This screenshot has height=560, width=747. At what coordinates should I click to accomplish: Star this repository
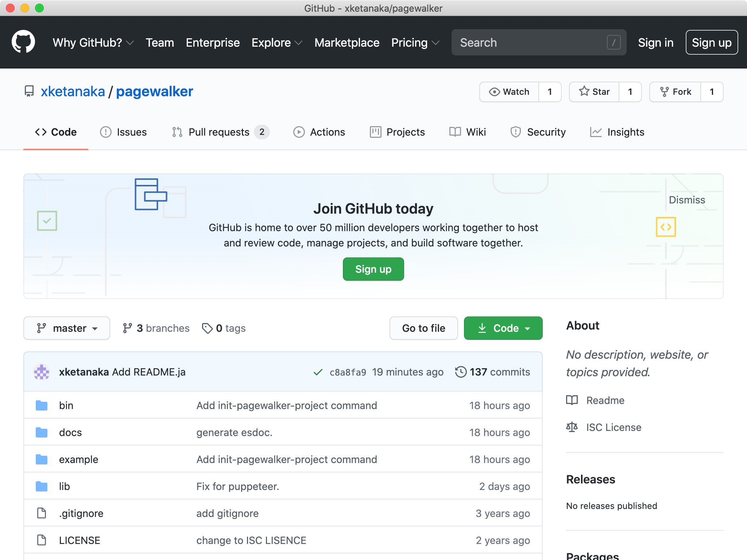[594, 92]
